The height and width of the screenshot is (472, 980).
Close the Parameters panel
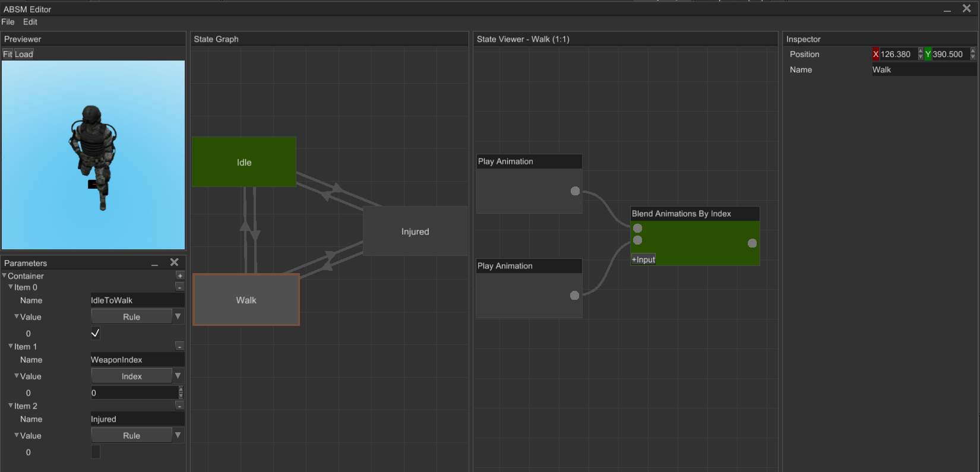[x=174, y=262]
